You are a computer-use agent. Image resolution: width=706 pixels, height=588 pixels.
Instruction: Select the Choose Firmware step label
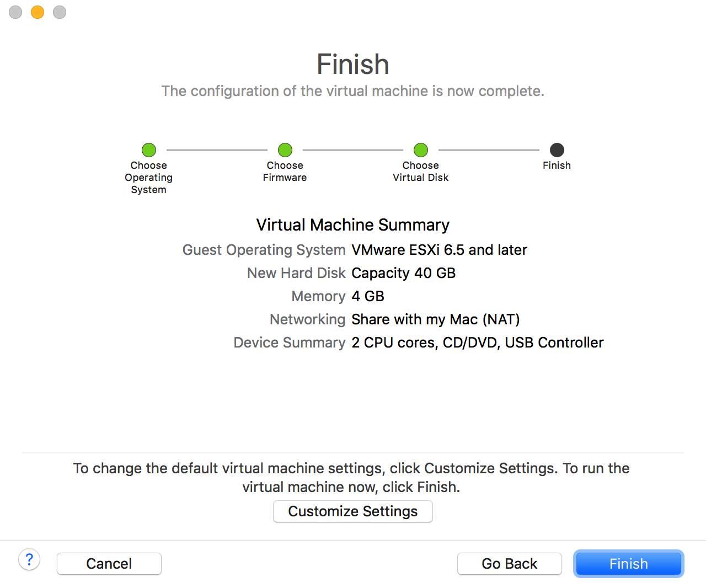pyautogui.click(x=285, y=172)
